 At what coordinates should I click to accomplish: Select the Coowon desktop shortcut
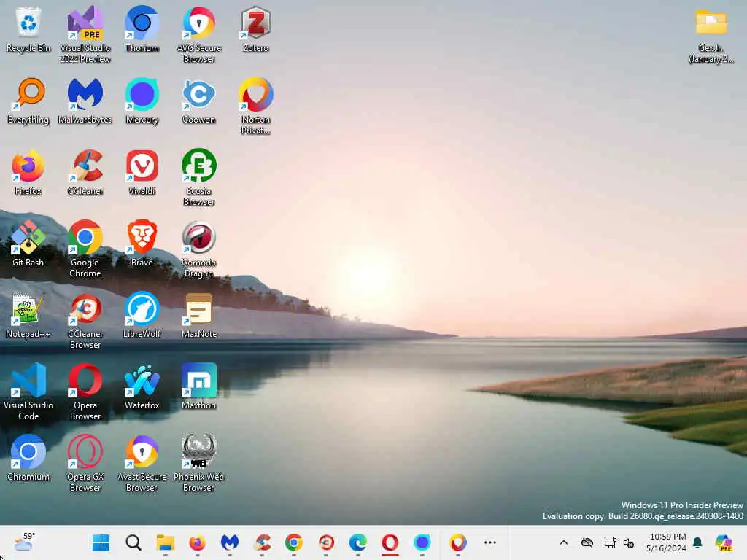click(199, 101)
